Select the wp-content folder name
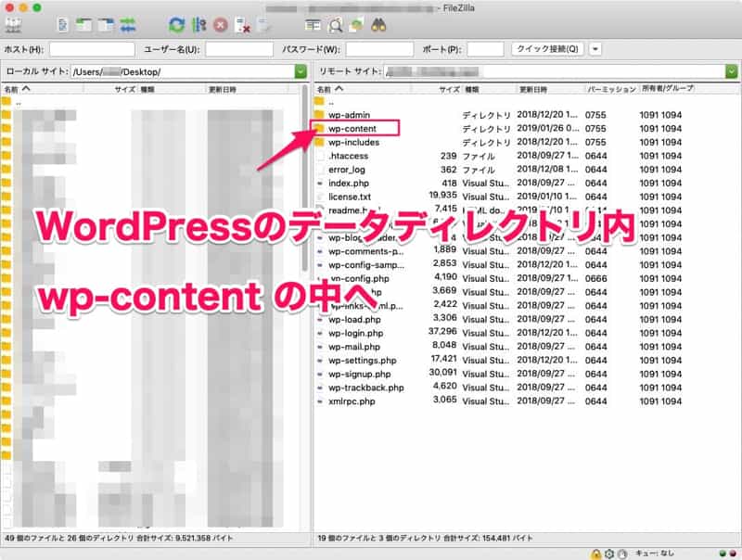742x560 pixels. (352, 129)
